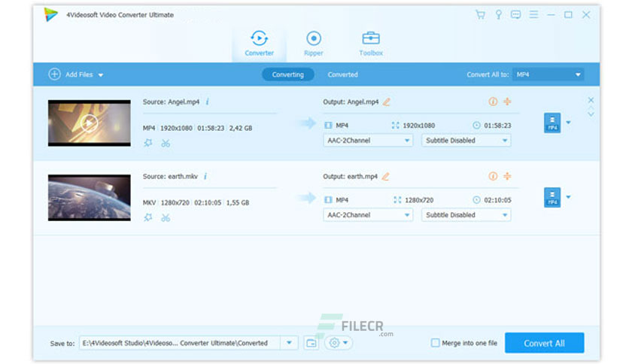Click the earth.mp4 output resolution 1280x720
The image size is (629, 364).
(x=419, y=200)
